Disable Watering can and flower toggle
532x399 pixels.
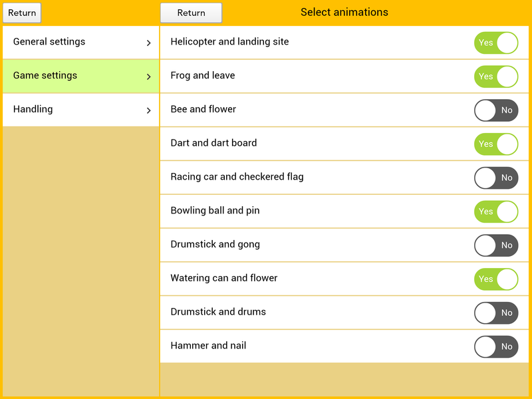(x=496, y=279)
